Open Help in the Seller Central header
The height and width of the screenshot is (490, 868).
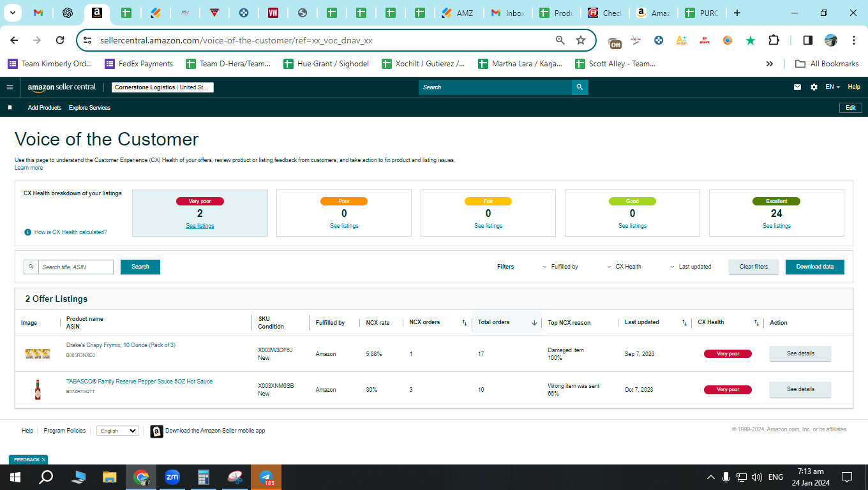[x=854, y=87]
